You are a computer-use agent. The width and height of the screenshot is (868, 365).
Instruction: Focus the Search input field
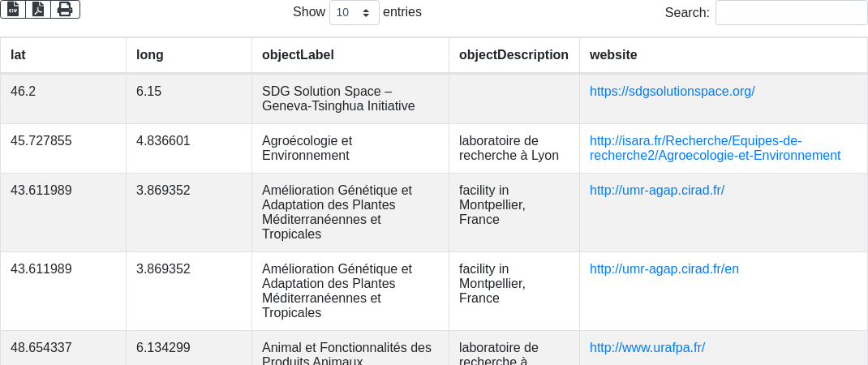click(791, 13)
